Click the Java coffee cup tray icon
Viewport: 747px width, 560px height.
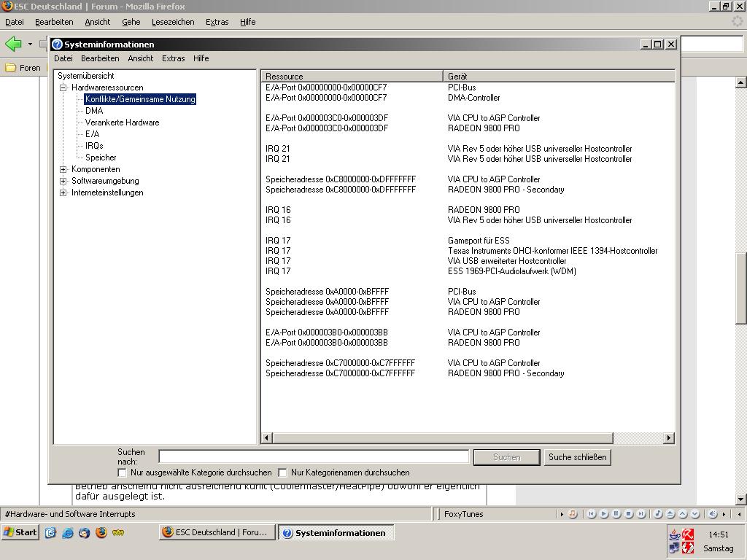click(x=675, y=534)
